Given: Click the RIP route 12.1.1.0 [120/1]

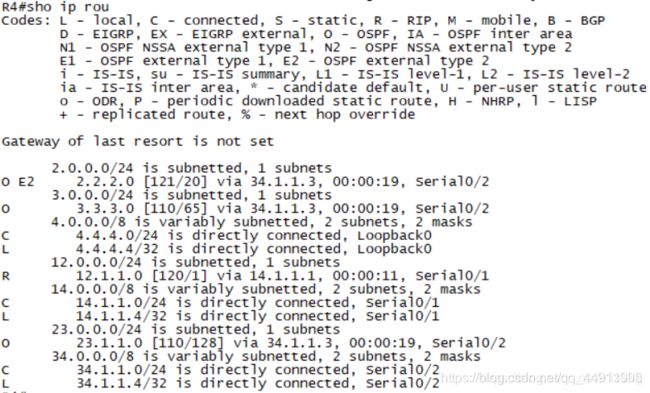Looking at the screenshot, I should pos(245,276).
